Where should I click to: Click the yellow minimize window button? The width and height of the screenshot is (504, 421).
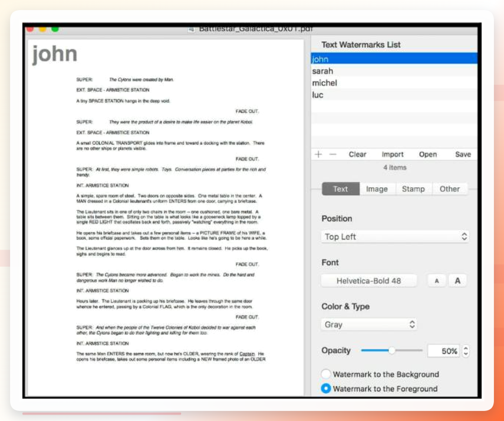42,29
